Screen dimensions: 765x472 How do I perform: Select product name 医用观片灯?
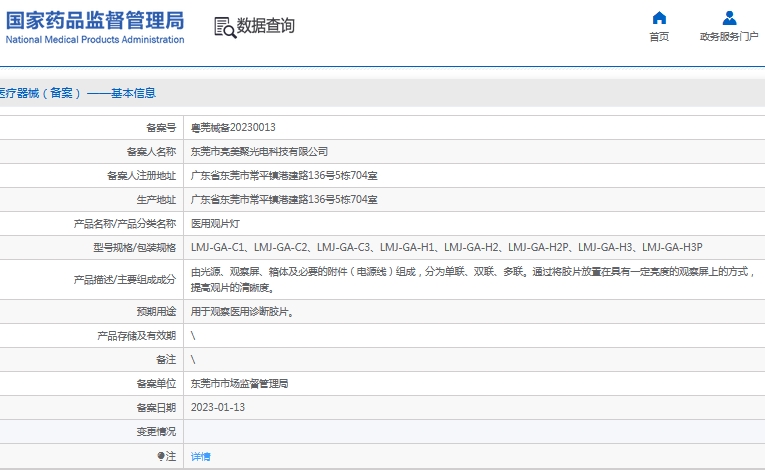(215, 224)
